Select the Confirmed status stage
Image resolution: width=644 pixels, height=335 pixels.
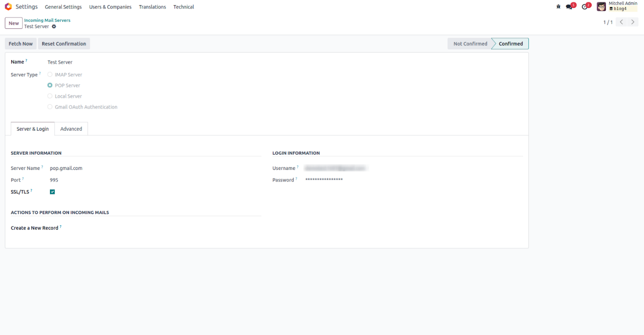click(511, 44)
